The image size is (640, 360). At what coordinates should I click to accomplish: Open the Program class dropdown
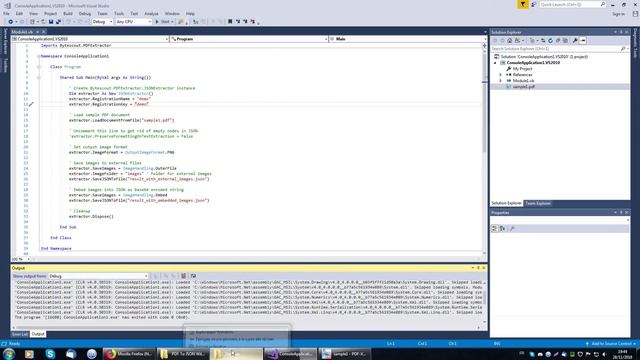(249, 39)
